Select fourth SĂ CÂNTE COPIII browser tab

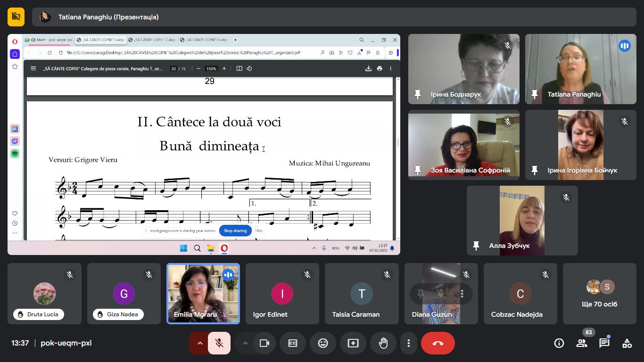click(205, 40)
